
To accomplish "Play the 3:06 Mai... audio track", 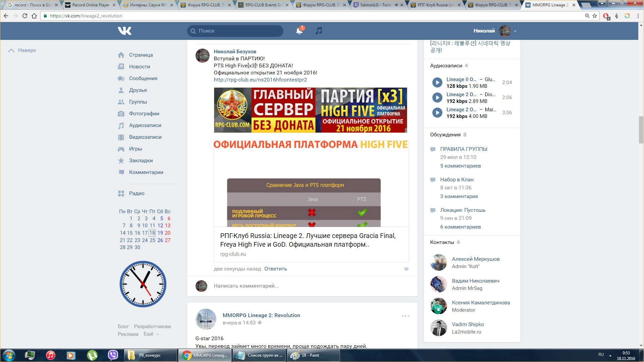I will click(x=437, y=113).
